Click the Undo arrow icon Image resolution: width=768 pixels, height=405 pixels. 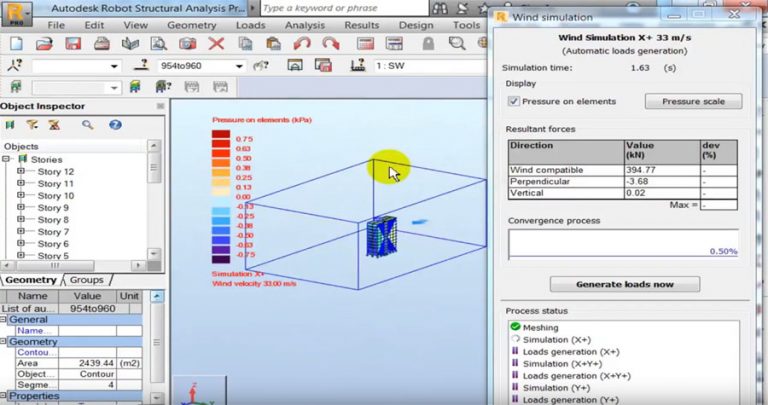click(x=301, y=44)
